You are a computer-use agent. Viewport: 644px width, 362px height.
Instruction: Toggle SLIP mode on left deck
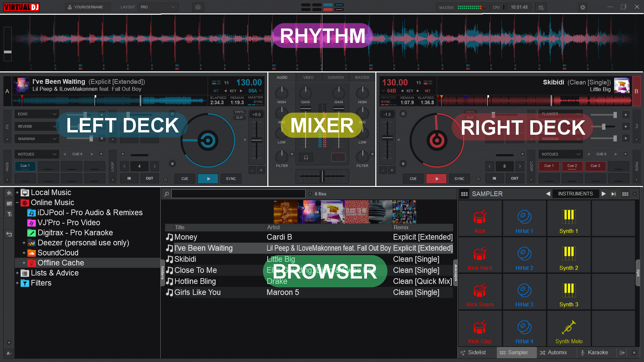tap(239, 118)
